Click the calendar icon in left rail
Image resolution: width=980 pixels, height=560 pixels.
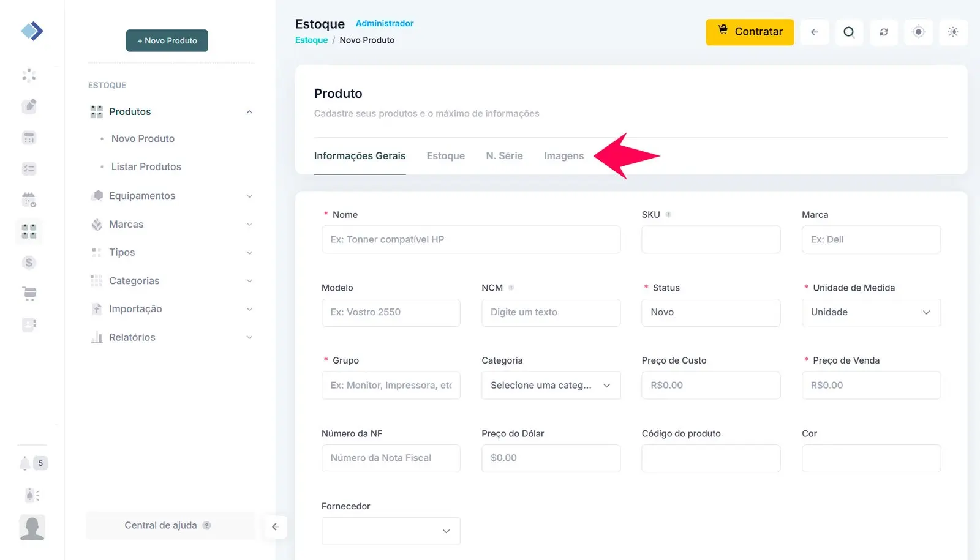coord(29,200)
